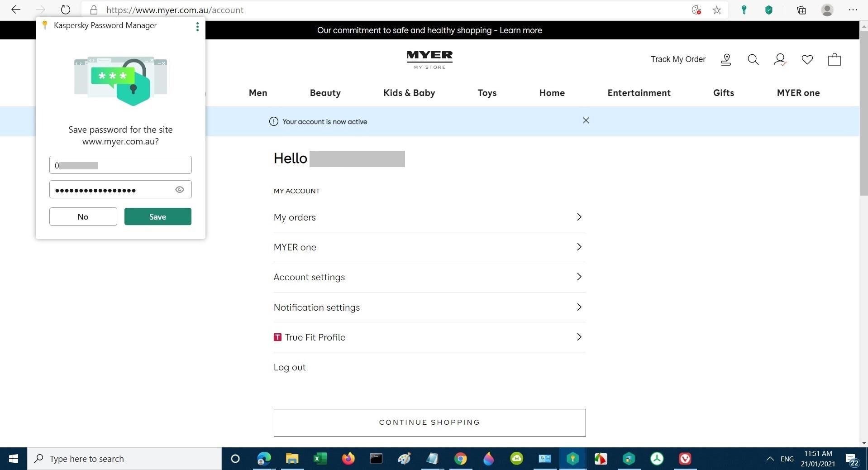Click the safe shopping Learn more banner
The height and width of the screenshot is (470, 868).
(x=429, y=30)
